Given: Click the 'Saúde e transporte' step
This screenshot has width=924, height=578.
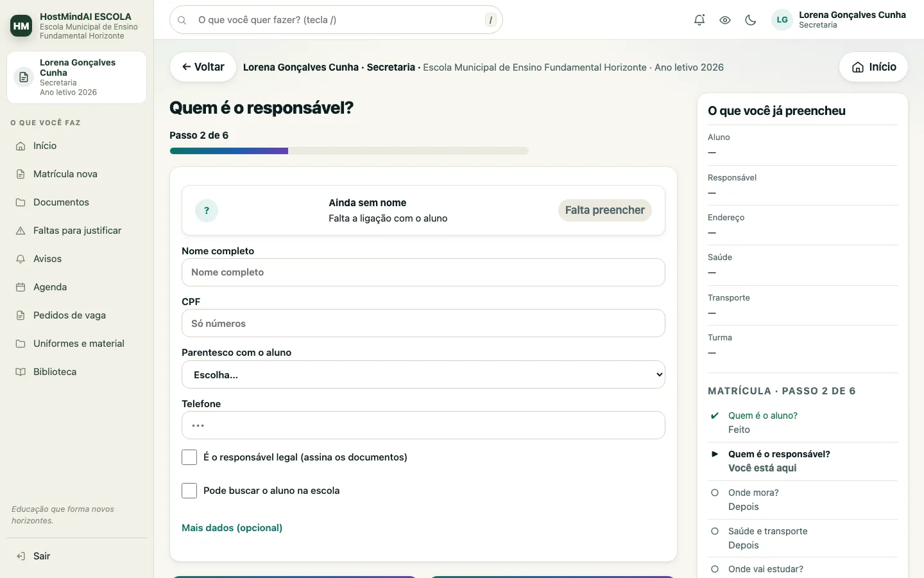Looking at the screenshot, I should [x=803, y=538].
